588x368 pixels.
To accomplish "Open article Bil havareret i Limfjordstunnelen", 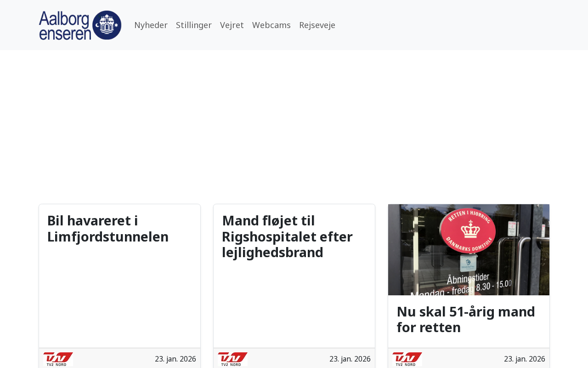I will pyautogui.click(x=108, y=229).
